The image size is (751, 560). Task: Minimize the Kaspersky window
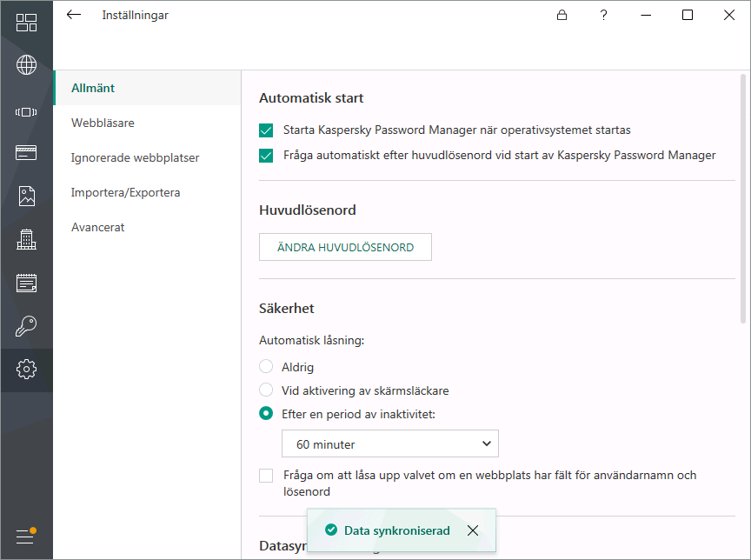[x=646, y=15]
